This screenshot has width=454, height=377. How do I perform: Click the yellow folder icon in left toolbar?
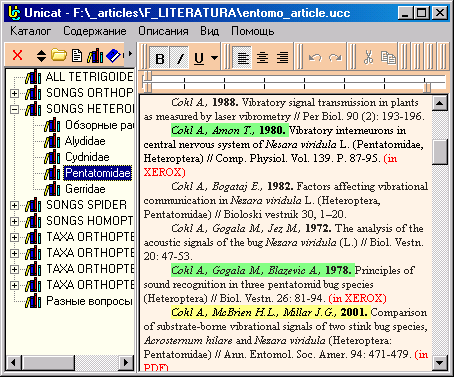tap(59, 55)
